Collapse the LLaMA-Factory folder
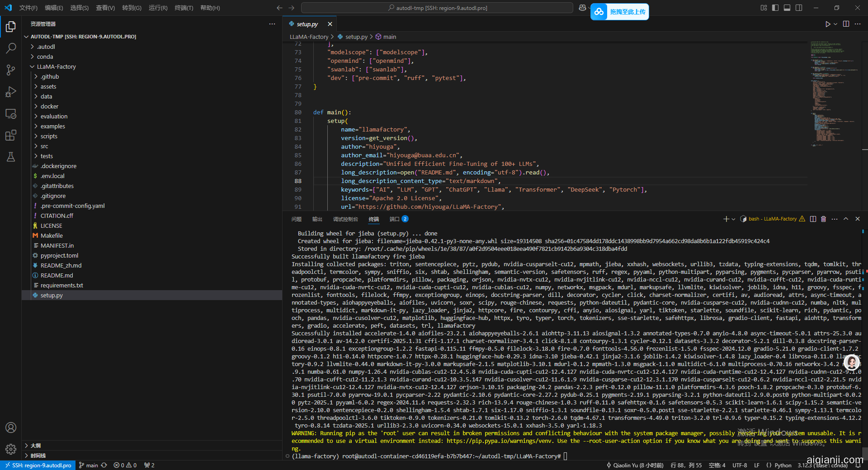This screenshot has width=868, height=470. tap(56, 66)
